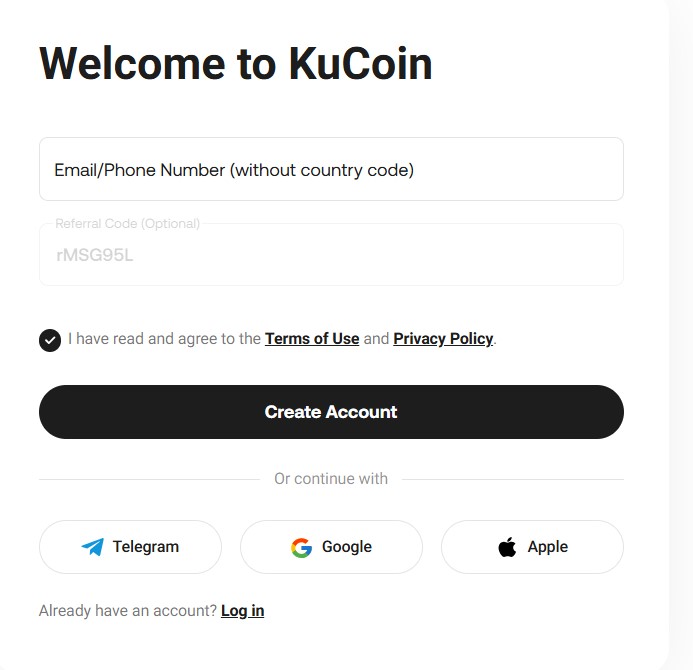Click the prefilled rMSG95L referral code
The height and width of the screenshot is (670, 693).
tap(95, 255)
